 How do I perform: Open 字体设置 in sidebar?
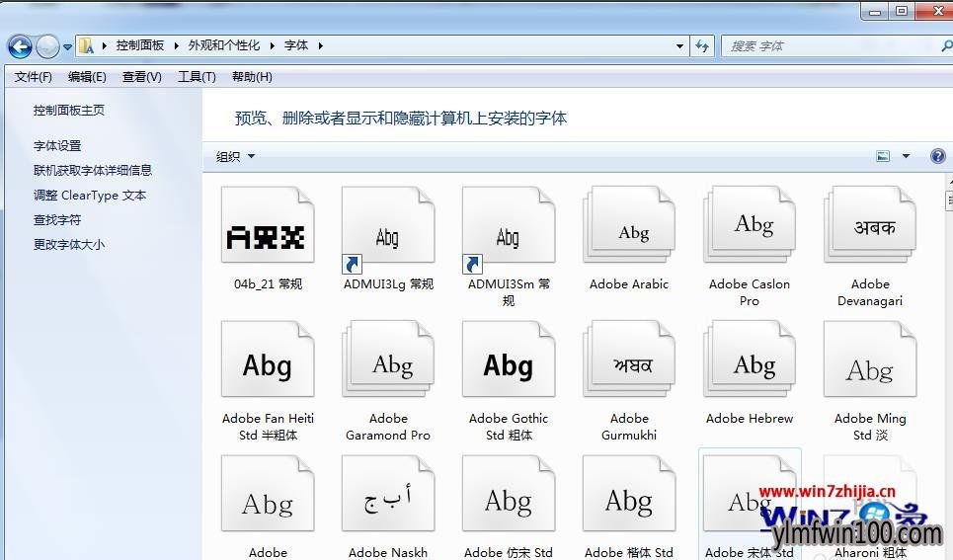(x=57, y=146)
